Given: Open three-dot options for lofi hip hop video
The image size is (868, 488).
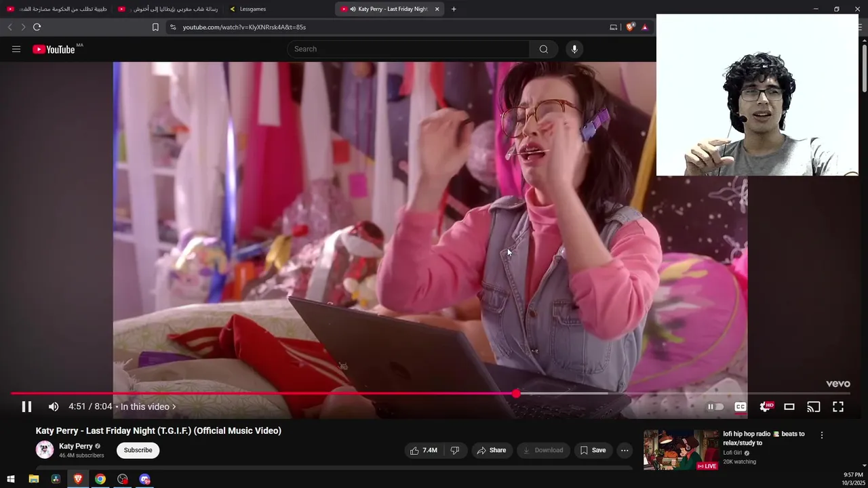Looking at the screenshot, I should (822, 435).
